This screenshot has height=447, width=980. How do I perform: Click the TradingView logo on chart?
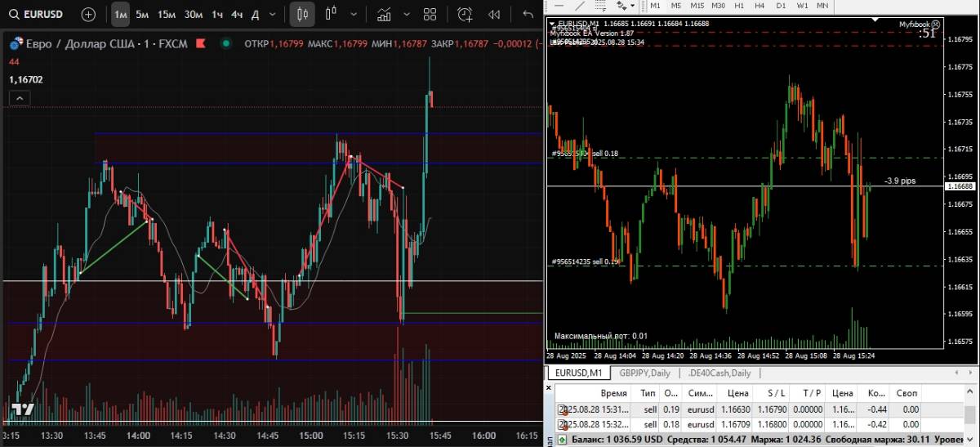[x=22, y=409]
